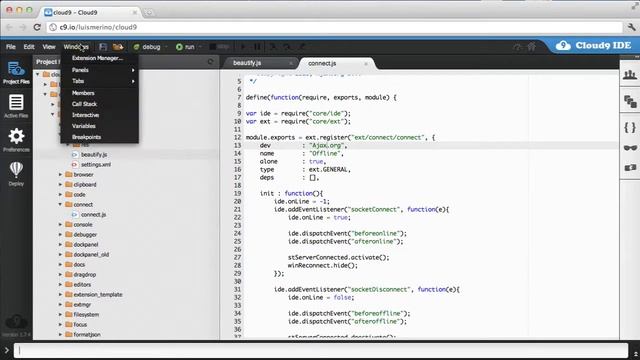Open the Deploy balloon panel

[16, 173]
